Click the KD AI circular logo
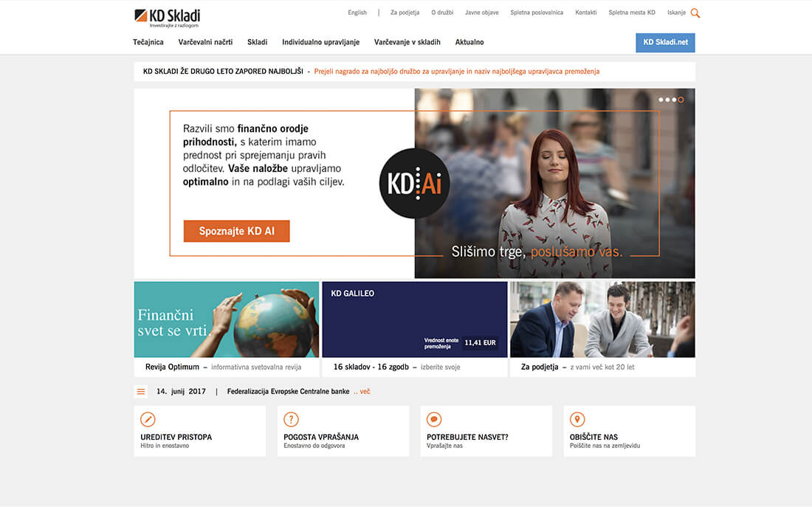Screen dimensions: 812x507 [x=414, y=183]
